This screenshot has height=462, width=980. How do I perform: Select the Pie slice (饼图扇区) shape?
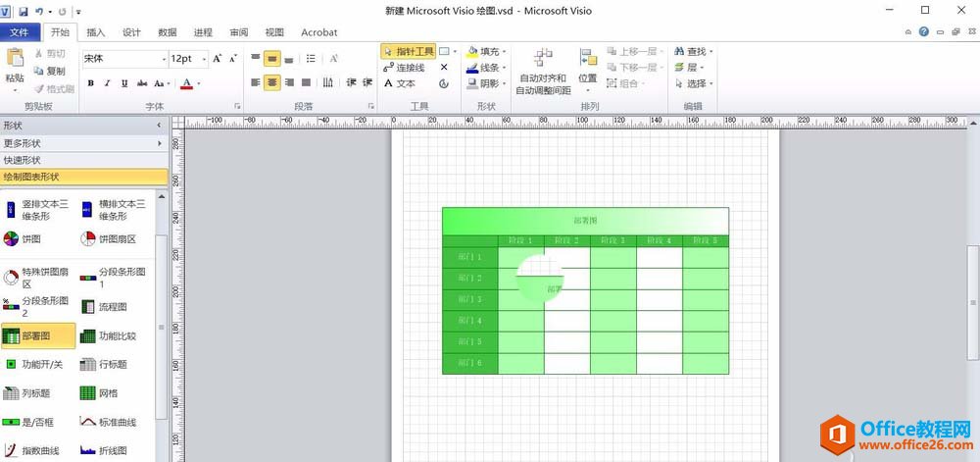pos(108,238)
